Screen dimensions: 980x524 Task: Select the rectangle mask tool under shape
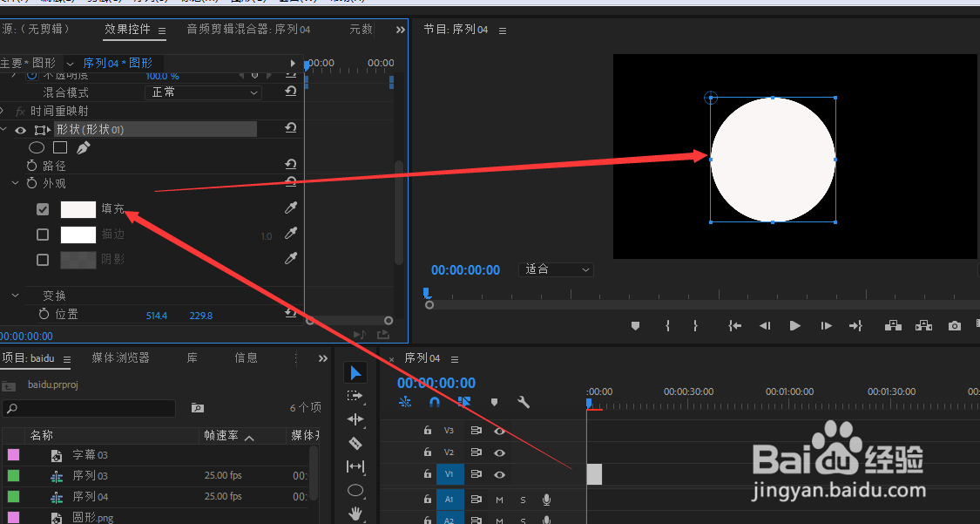tap(60, 147)
